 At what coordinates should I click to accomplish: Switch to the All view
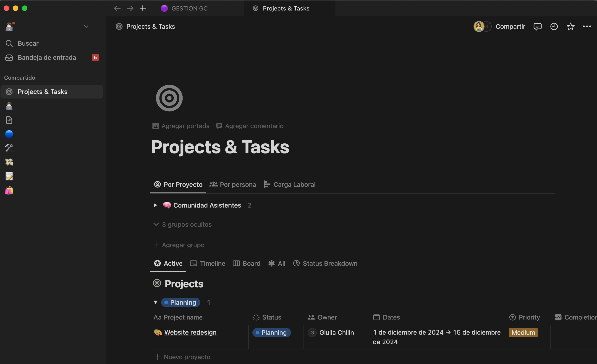pos(277,263)
